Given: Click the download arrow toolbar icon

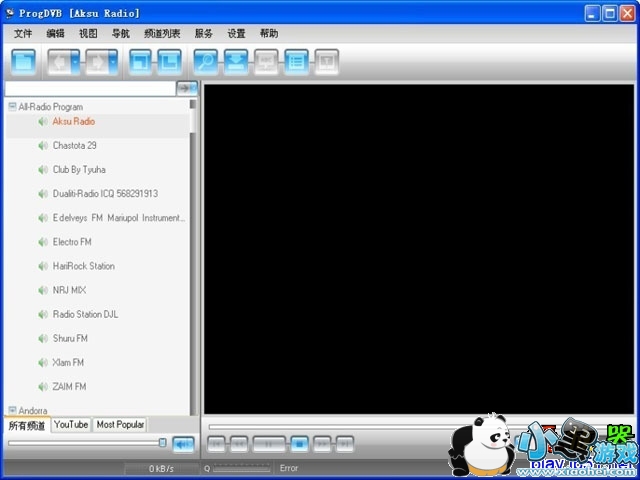Looking at the screenshot, I should coord(235,62).
